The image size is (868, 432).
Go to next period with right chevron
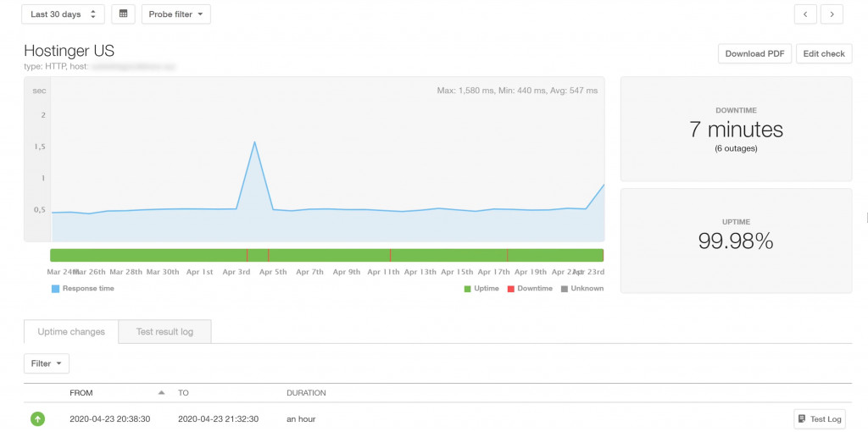(832, 14)
